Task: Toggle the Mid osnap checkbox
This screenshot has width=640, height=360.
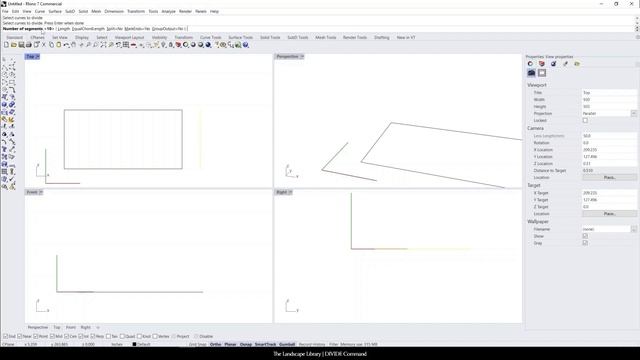Action: click(x=52, y=336)
